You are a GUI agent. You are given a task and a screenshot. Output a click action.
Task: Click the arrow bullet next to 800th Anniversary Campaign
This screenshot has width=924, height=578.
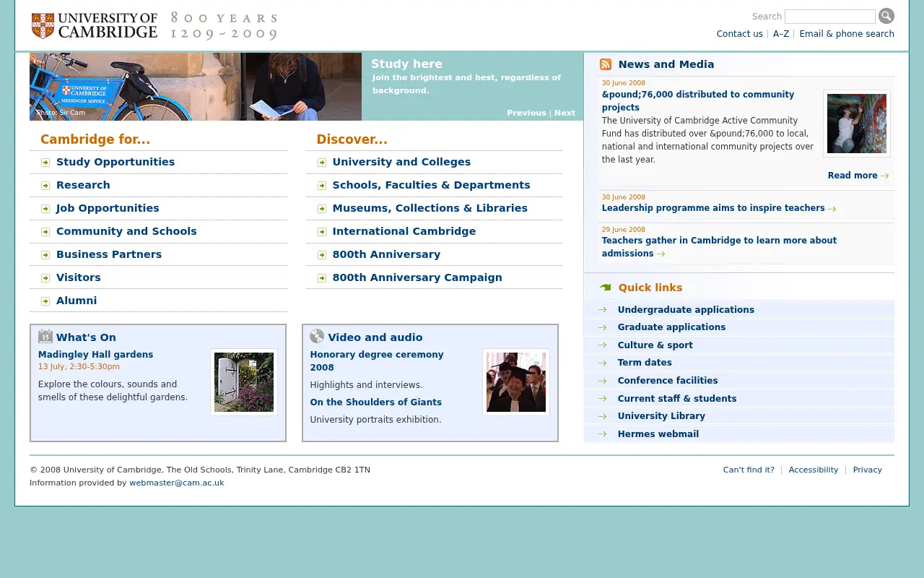322,278
